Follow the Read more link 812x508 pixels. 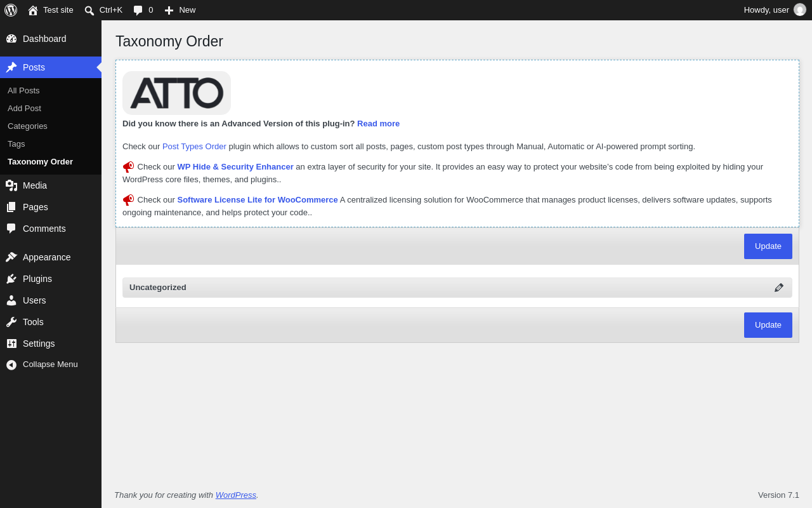(378, 123)
